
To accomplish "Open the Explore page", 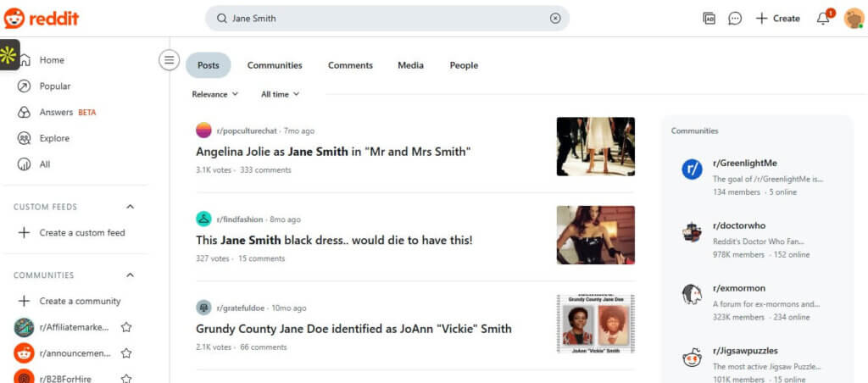I will tap(54, 138).
